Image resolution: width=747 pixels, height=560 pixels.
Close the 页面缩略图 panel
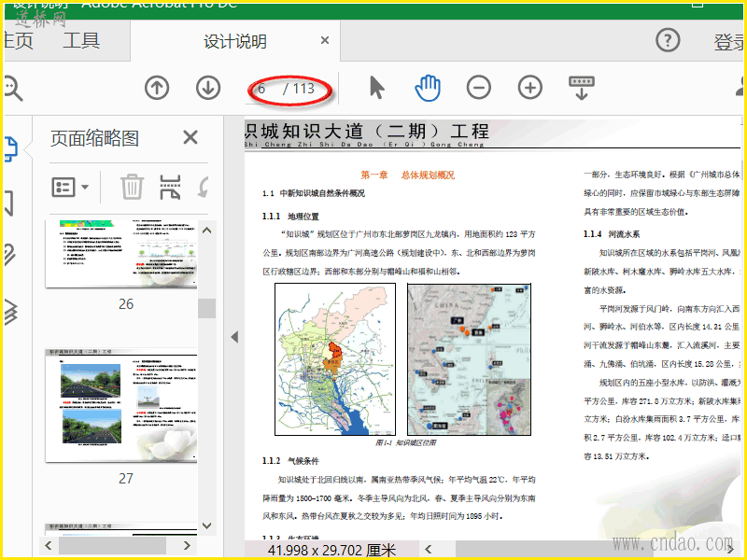[x=190, y=137]
